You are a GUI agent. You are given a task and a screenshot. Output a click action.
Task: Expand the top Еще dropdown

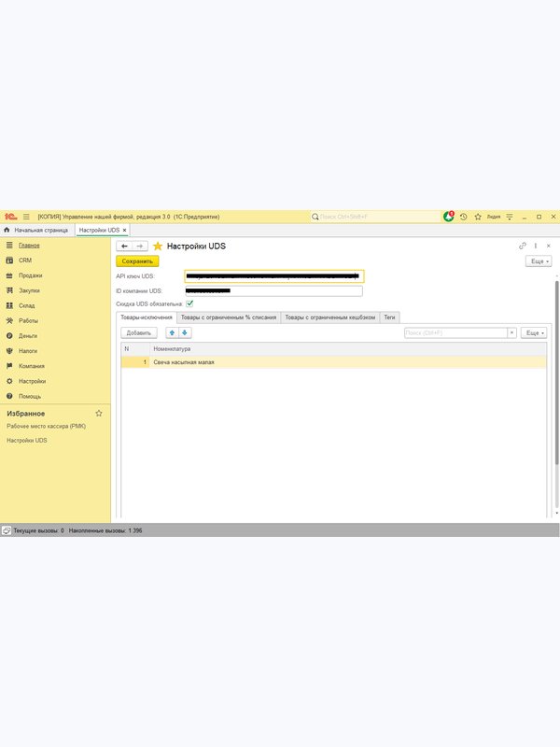click(x=539, y=261)
